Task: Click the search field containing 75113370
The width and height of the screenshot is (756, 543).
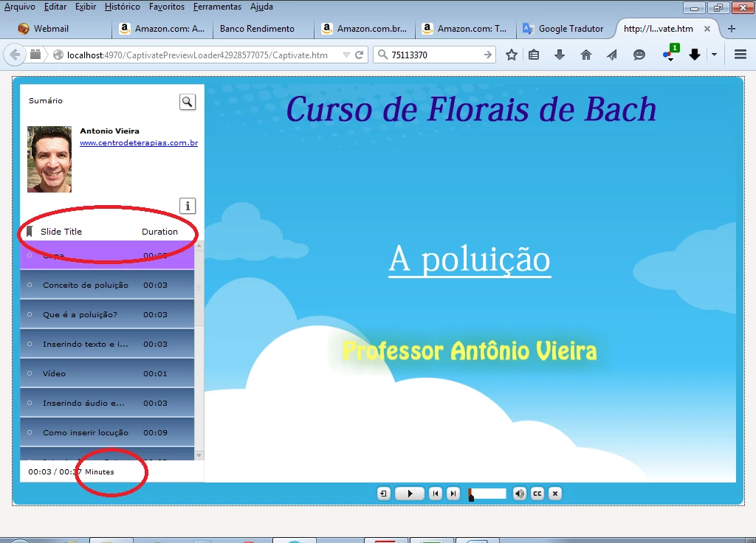Action: [x=436, y=55]
